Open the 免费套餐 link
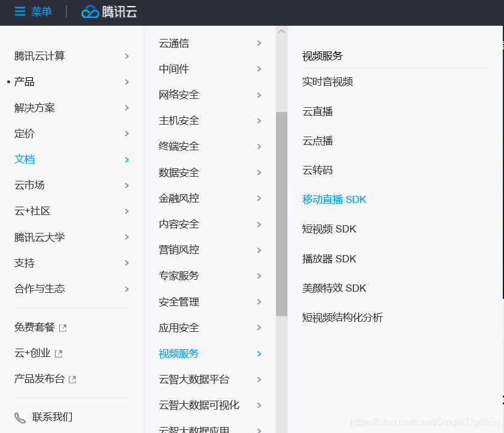Screen dimensions: 504x433 34,327
